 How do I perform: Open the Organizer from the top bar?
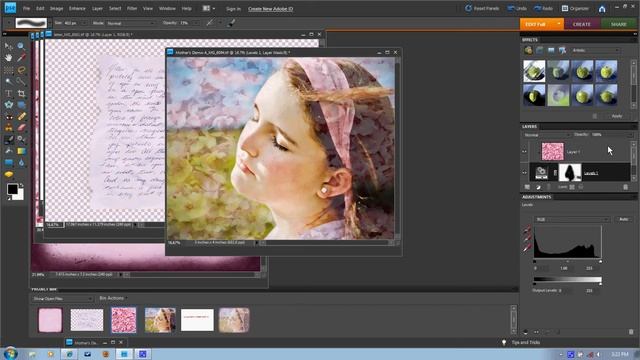coord(575,9)
